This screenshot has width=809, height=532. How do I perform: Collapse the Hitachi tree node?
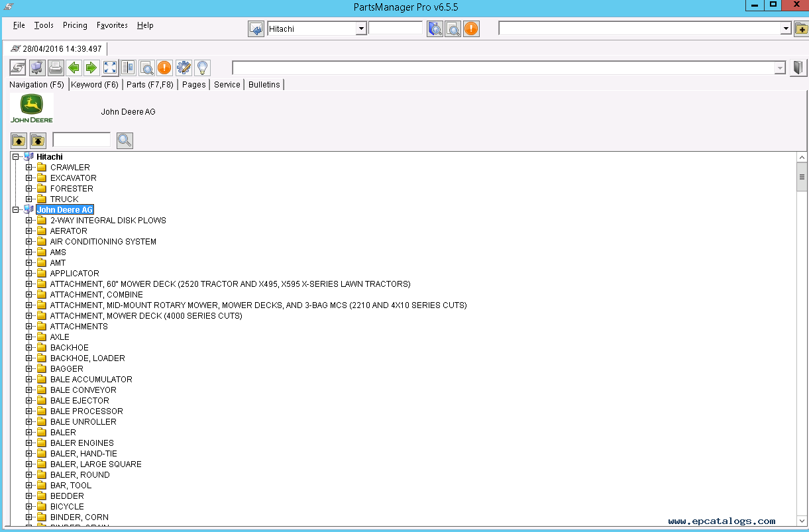point(16,157)
